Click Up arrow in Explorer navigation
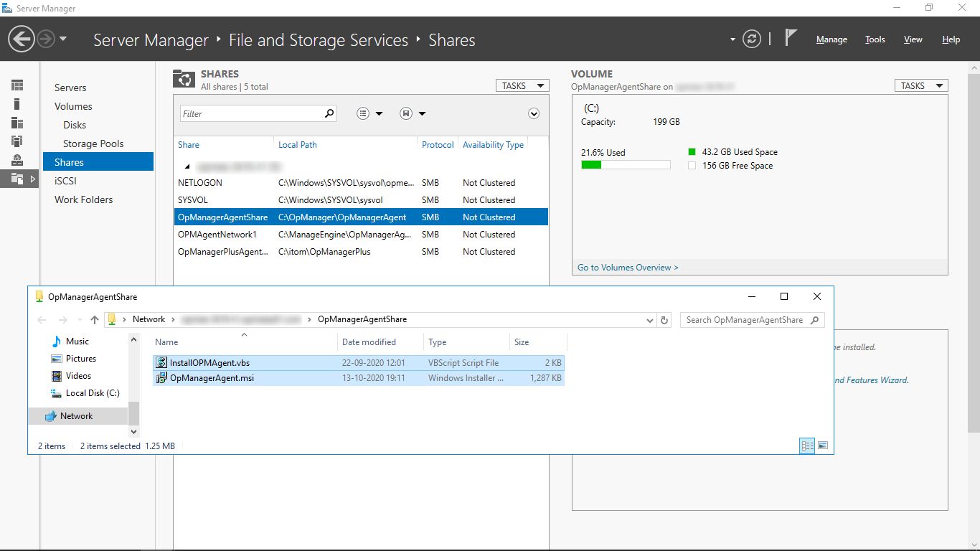The image size is (980, 551). 95,320
